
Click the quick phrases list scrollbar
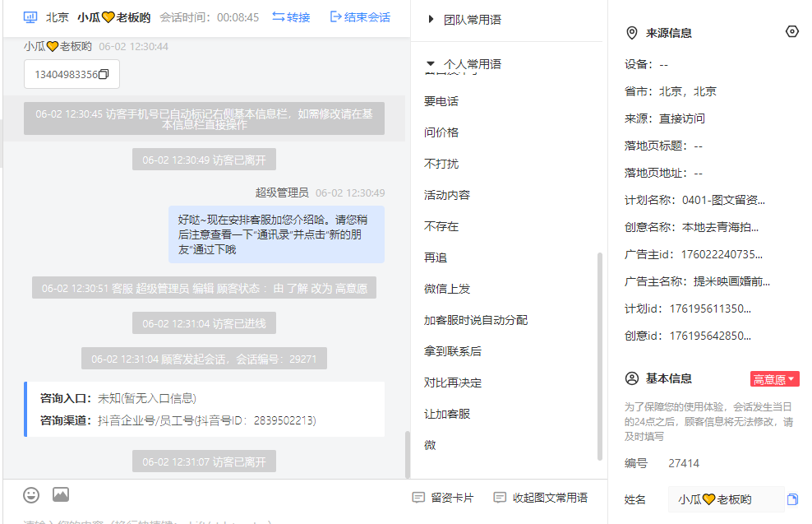coord(600,356)
